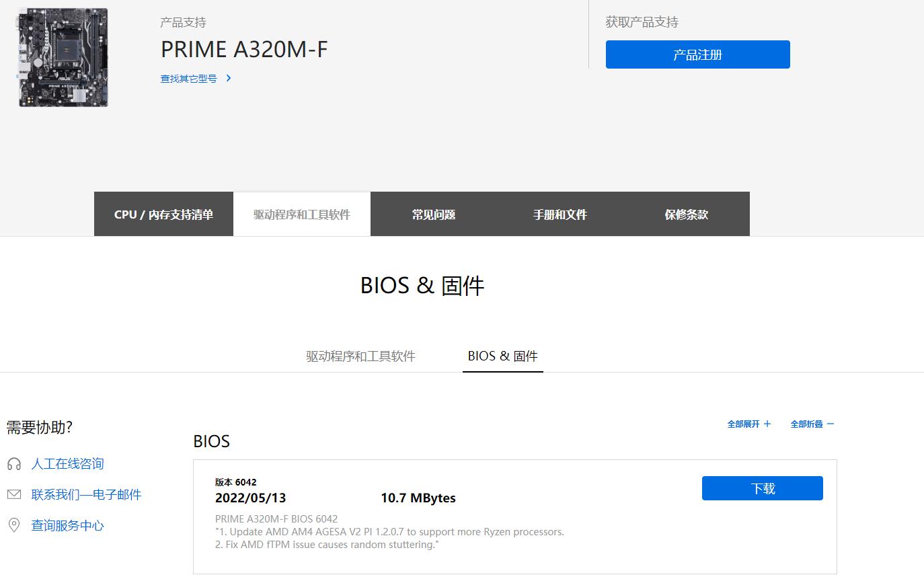The width and height of the screenshot is (924, 579).
Task: Collapse all sections using 全部折叠
Action: [x=807, y=424]
